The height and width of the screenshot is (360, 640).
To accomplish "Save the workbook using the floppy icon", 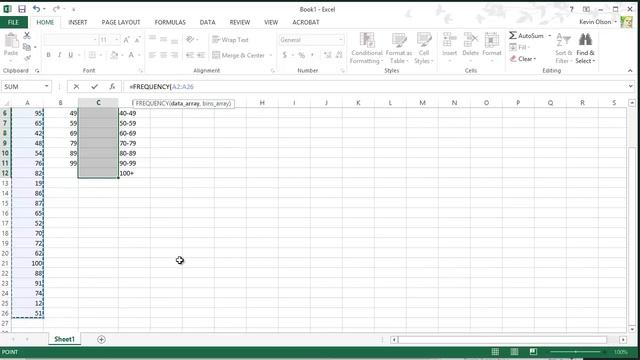I will point(22,9).
